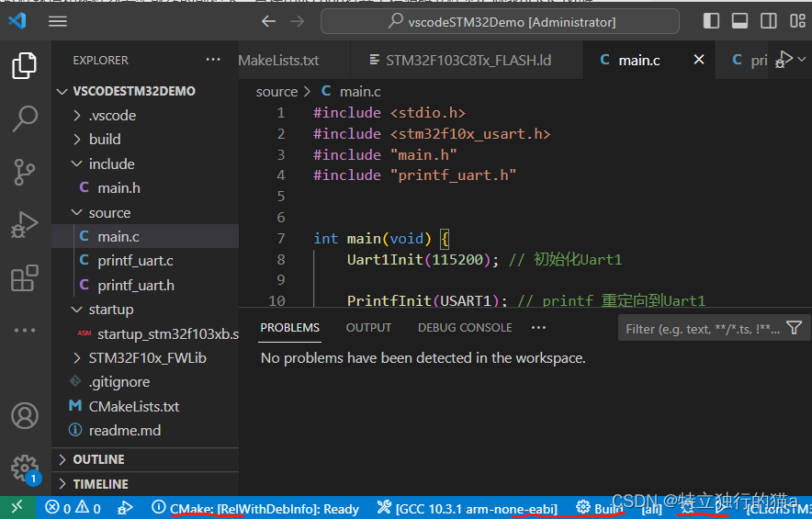Screen dimensions: 812x519
Task: Click 'source' in the breadcrumb
Action: pos(276,92)
